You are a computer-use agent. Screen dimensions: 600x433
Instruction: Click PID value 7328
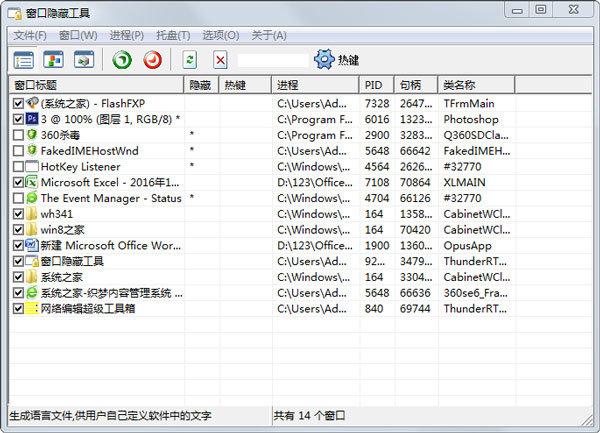point(377,103)
